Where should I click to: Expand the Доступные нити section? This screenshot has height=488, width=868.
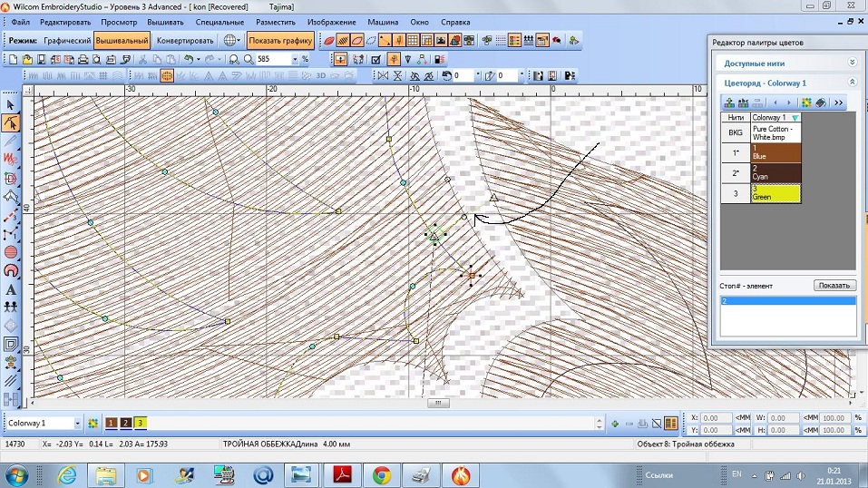click(x=852, y=63)
